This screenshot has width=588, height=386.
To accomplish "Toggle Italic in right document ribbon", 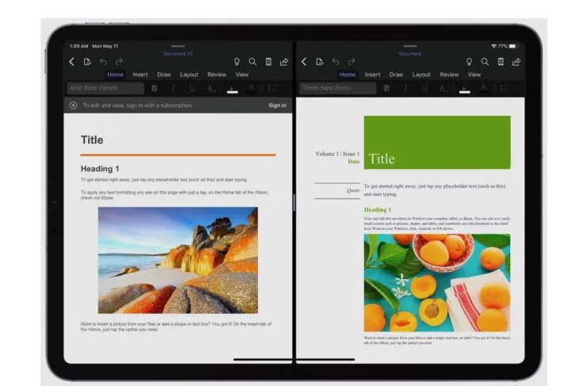I will [405, 88].
